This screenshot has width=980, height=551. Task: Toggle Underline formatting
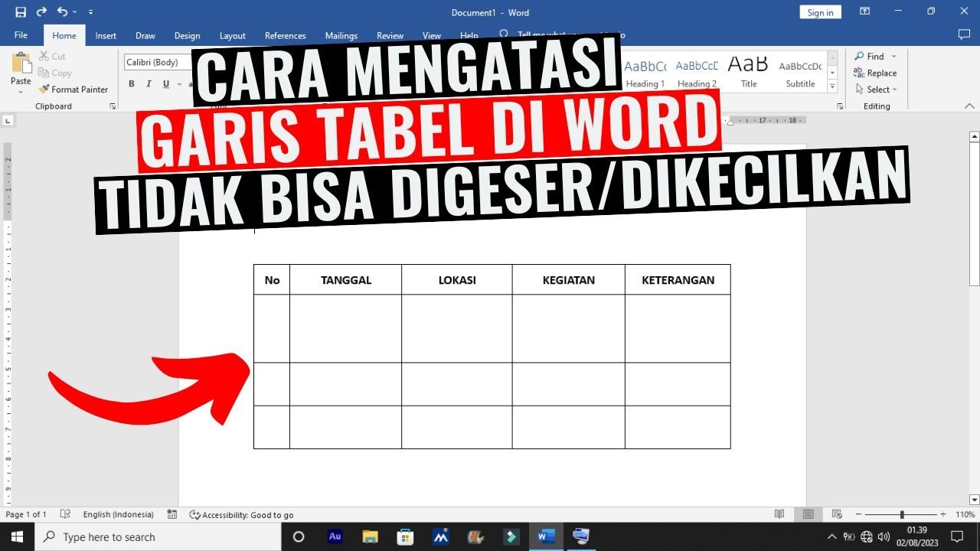[167, 84]
